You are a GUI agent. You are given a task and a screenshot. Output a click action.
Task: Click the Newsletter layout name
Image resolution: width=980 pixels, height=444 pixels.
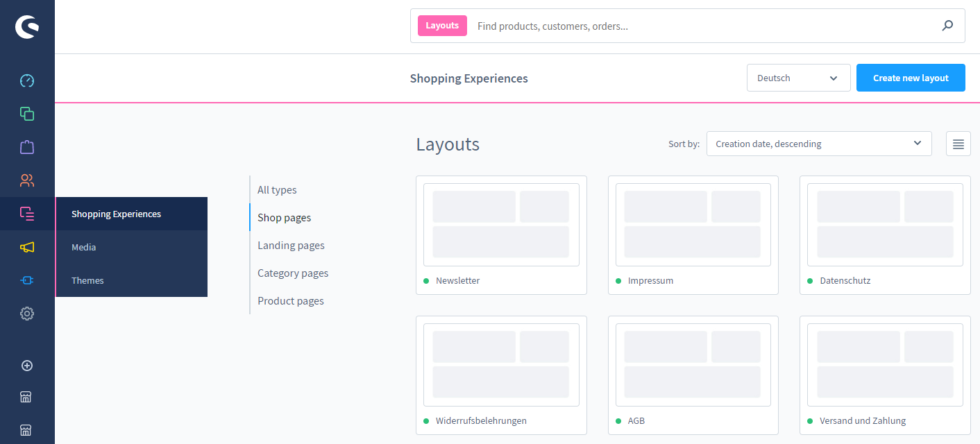[457, 281]
